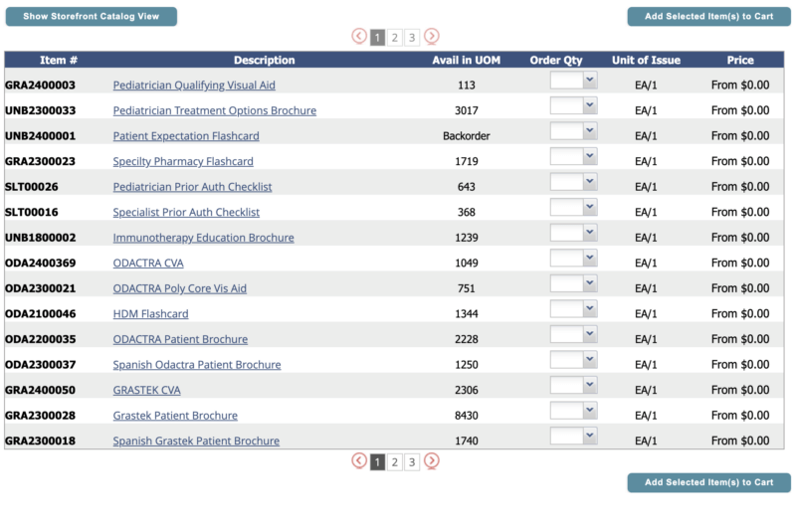Select item number GRA2400003

(40, 86)
